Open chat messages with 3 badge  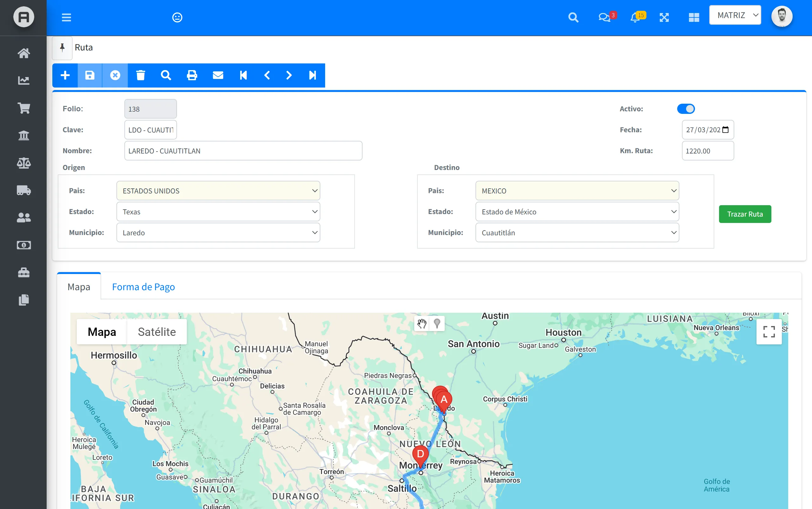coord(607,16)
